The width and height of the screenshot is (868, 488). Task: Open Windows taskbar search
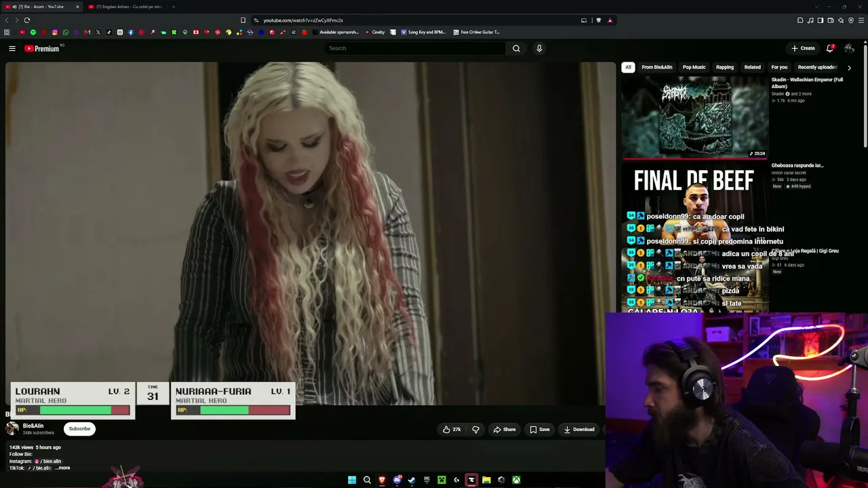[x=367, y=480]
